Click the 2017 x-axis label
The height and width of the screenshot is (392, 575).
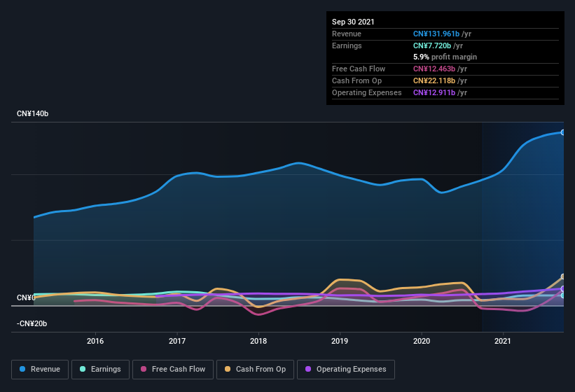[177, 341]
